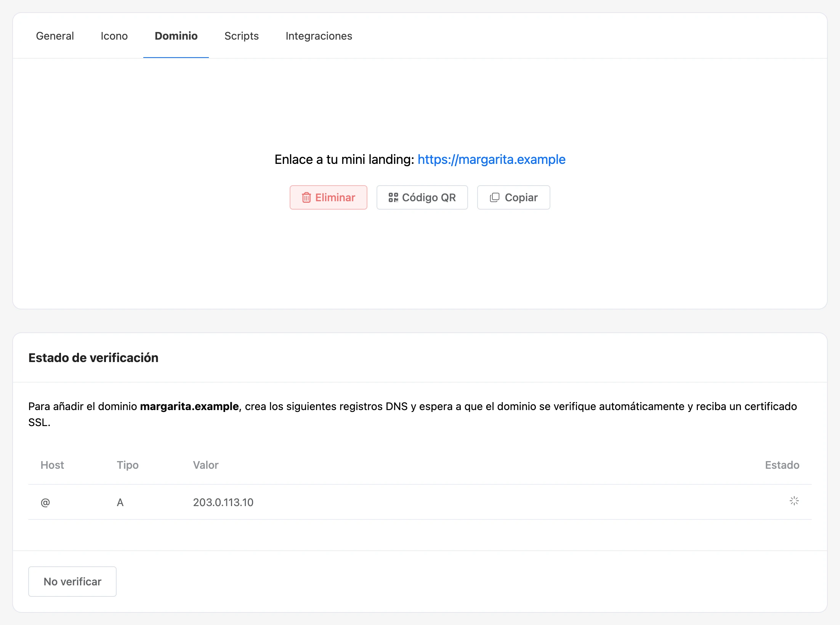Click the A record type cell
The width and height of the screenshot is (840, 625).
tap(120, 502)
